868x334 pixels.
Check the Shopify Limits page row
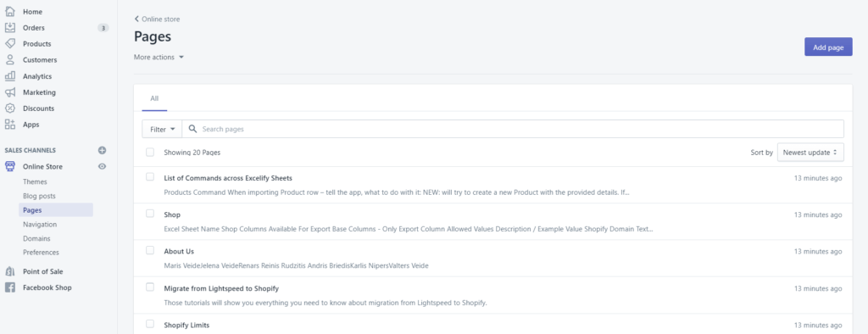(150, 324)
